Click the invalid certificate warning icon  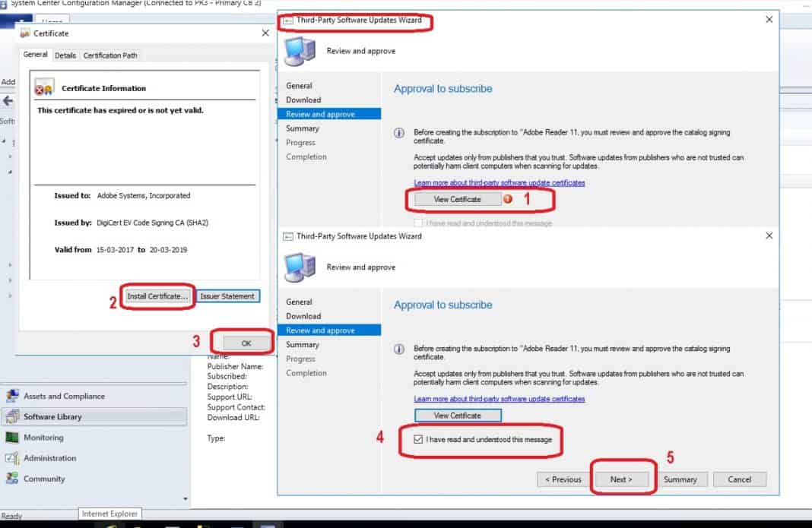click(43, 88)
